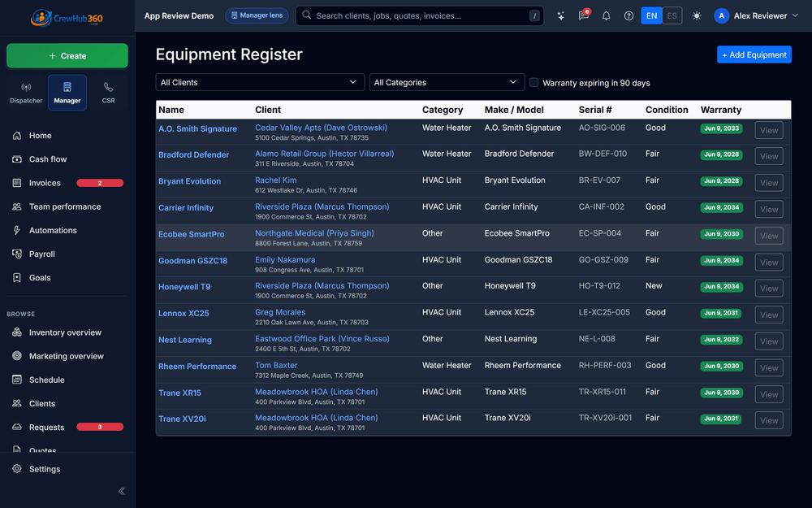Open the AI sparkle assistant icon
This screenshot has width=812, height=508.
tap(561, 16)
